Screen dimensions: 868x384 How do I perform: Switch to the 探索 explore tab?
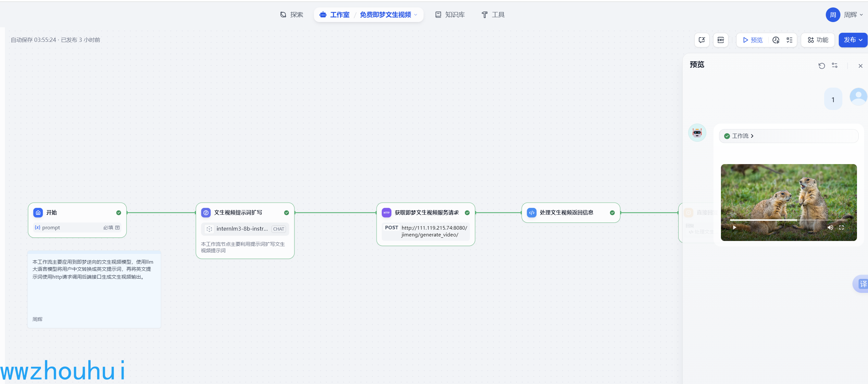pyautogui.click(x=292, y=15)
